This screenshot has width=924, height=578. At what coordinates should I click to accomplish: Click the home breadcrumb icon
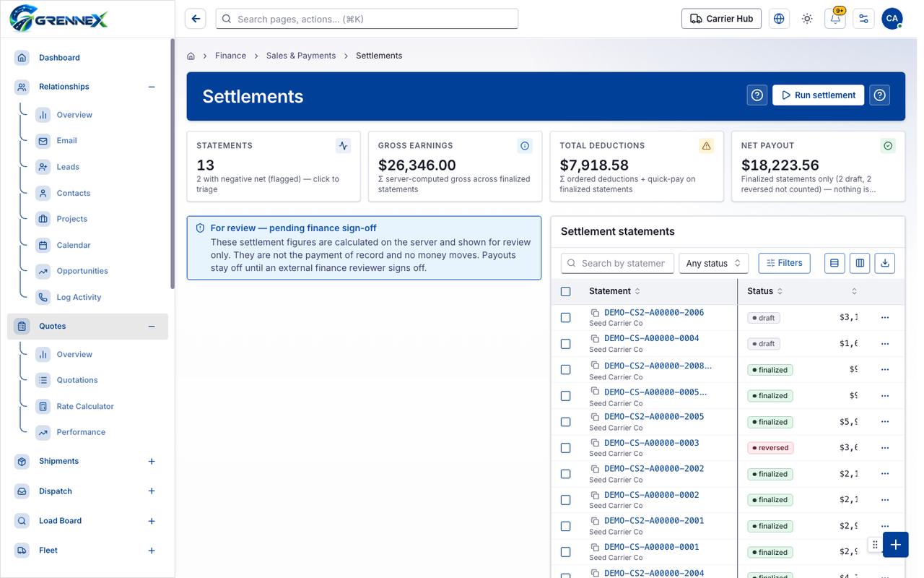coord(191,56)
